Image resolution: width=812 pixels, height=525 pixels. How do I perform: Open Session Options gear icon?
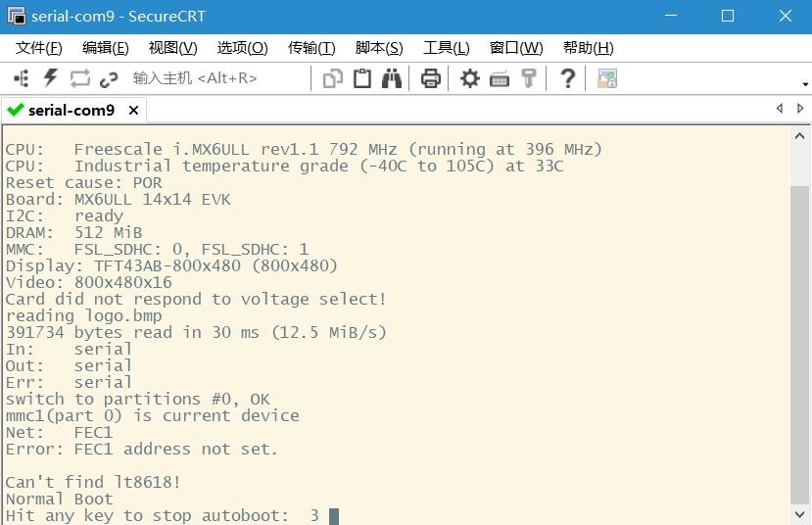[x=470, y=78]
